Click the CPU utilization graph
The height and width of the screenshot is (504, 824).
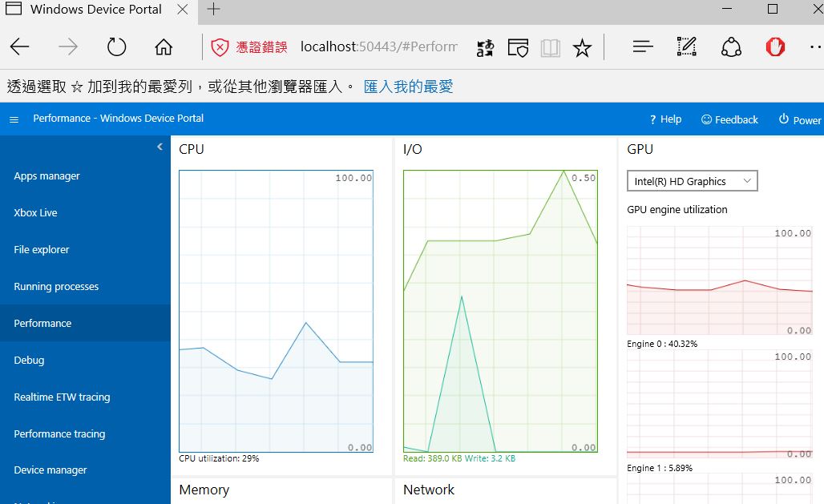coord(276,311)
